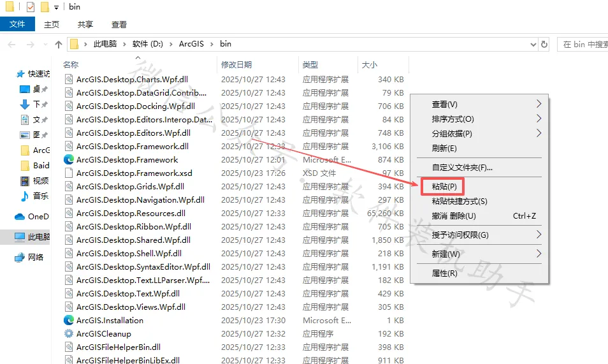Viewport: 608px width, 364px height.
Task: Select ArcGIS.Desktop.Ribbon.Wpf.dll file
Action: pyautogui.click(x=134, y=227)
